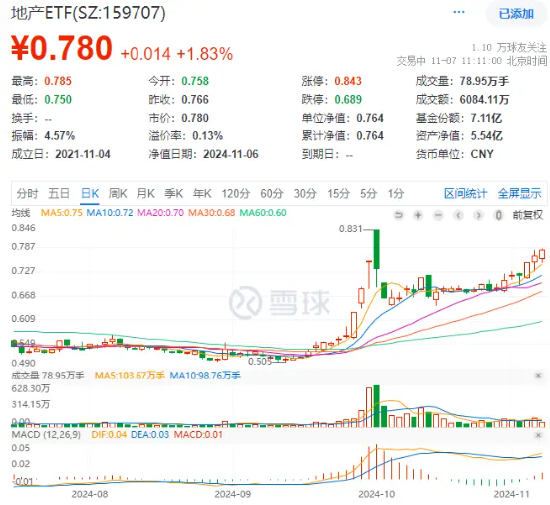This screenshot has width=550, height=505.
Task: Click the 昨收 0.766 value
Action: [195, 100]
